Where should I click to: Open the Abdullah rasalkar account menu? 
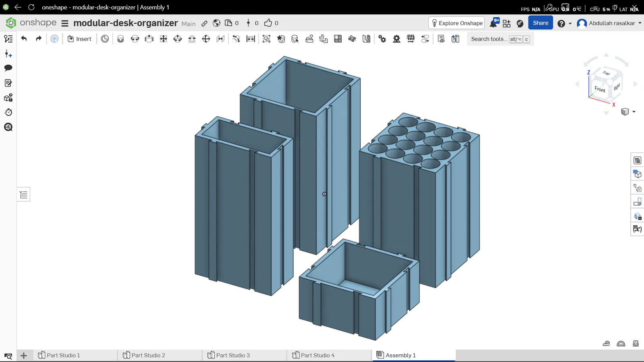click(x=609, y=23)
